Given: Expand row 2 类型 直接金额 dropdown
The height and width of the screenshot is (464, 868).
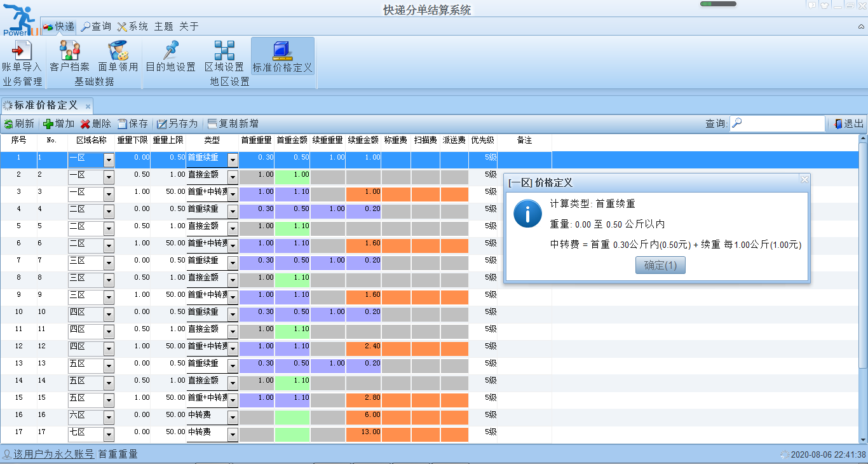Looking at the screenshot, I should pyautogui.click(x=233, y=177).
